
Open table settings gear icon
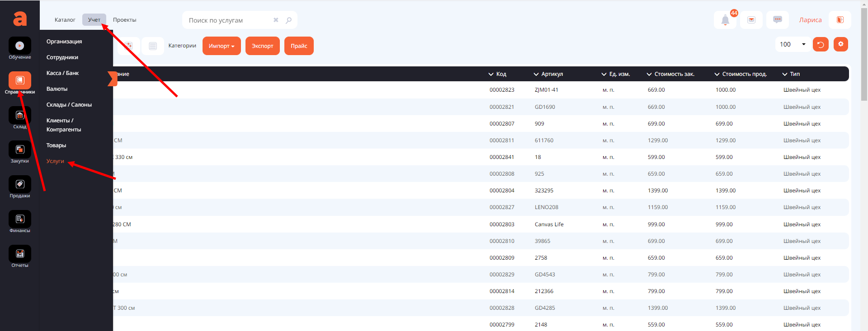pyautogui.click(x=841, y=44)
